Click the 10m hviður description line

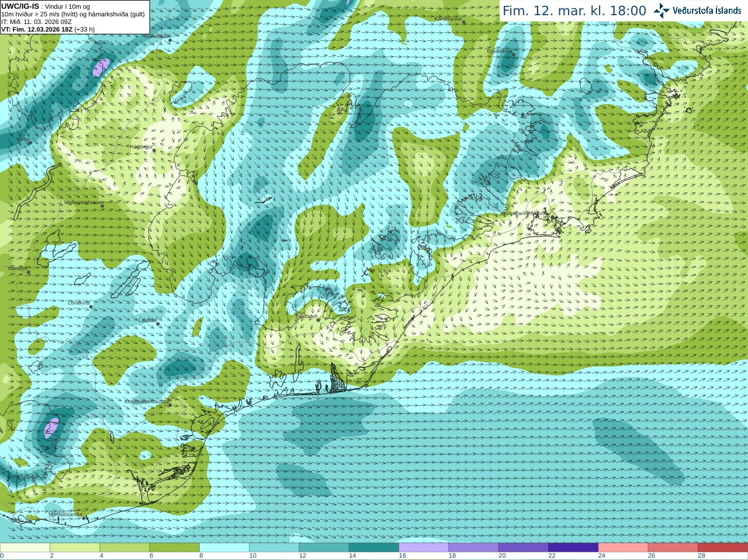73,14
